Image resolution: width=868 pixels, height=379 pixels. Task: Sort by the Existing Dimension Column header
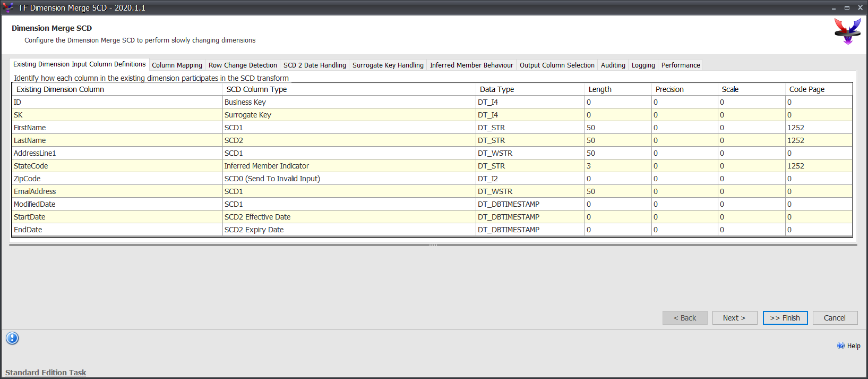(x=117, y=89)
